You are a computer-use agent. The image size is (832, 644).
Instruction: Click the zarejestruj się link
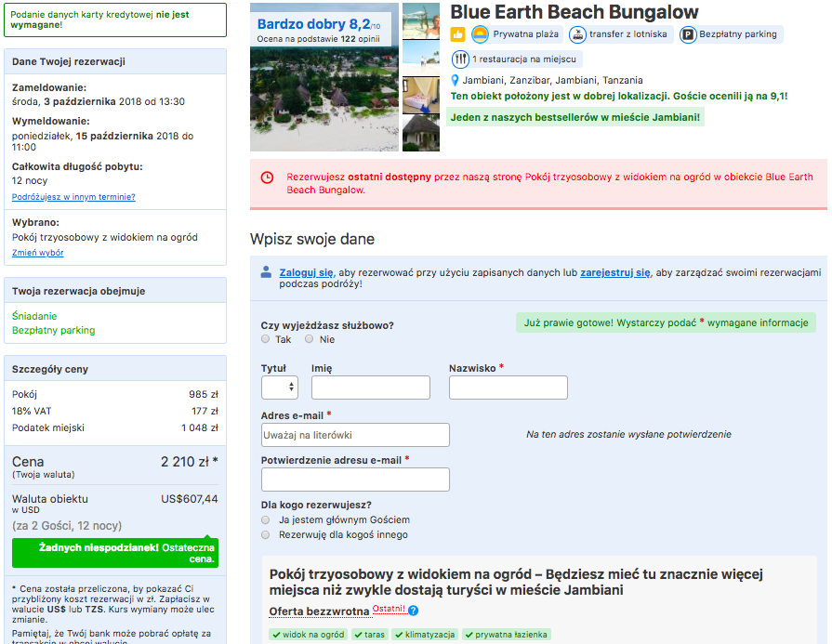coord(615,272)
